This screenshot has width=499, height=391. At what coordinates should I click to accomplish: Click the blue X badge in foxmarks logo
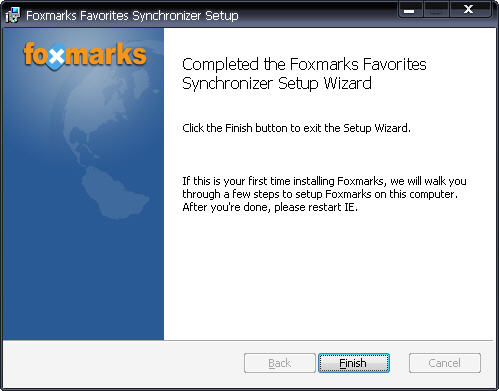coord(57,57)
